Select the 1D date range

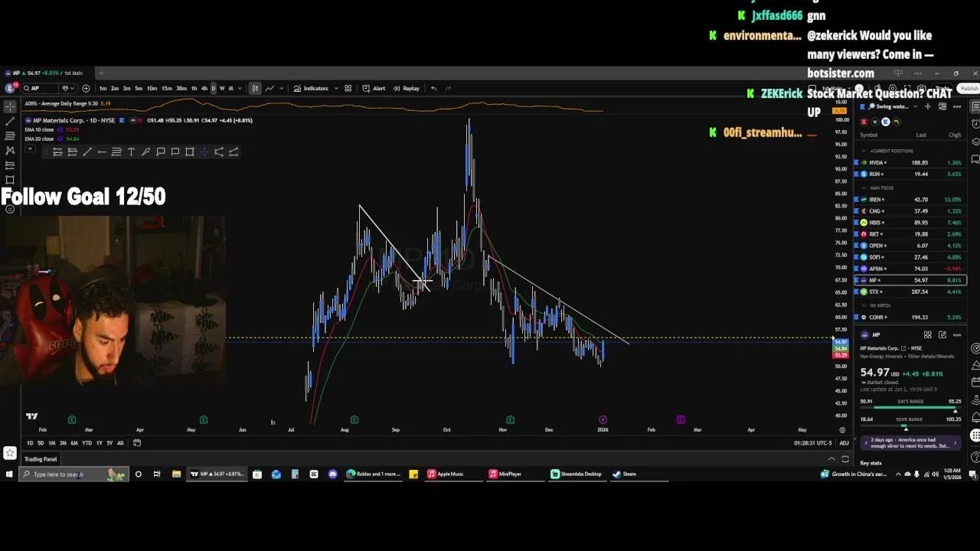tap(29, 442)
